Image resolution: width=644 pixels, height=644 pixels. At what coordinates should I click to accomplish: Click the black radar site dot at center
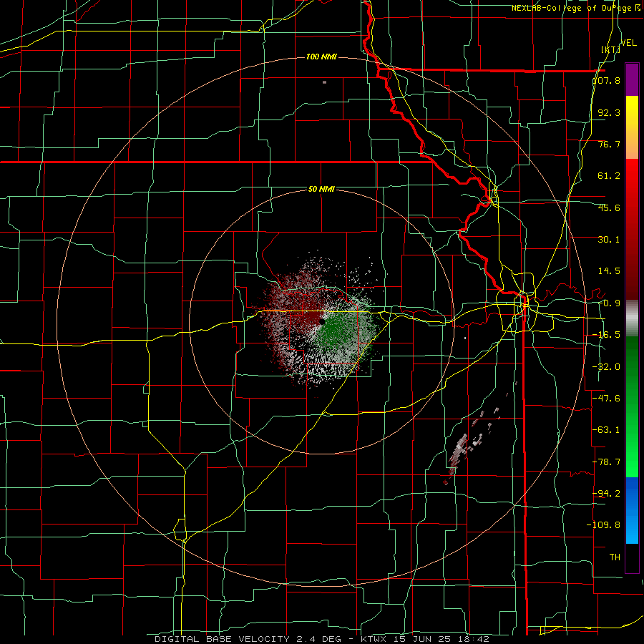point(321,323)
